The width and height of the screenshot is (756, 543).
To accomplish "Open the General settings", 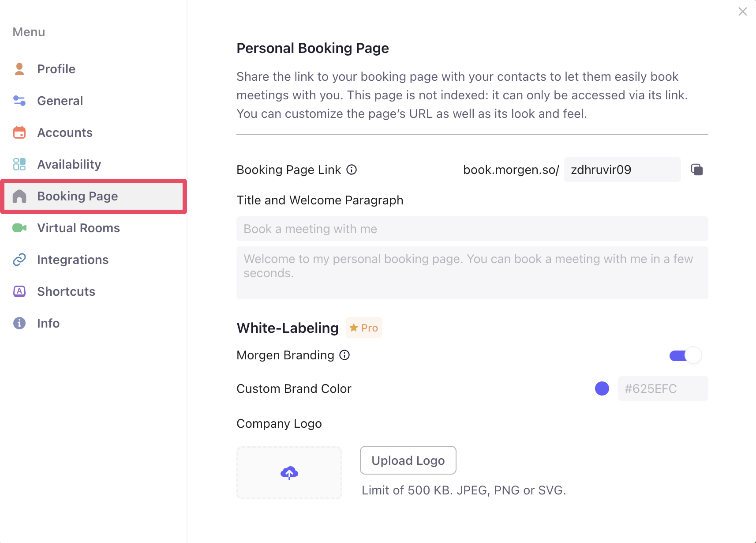I will [94, 101].
